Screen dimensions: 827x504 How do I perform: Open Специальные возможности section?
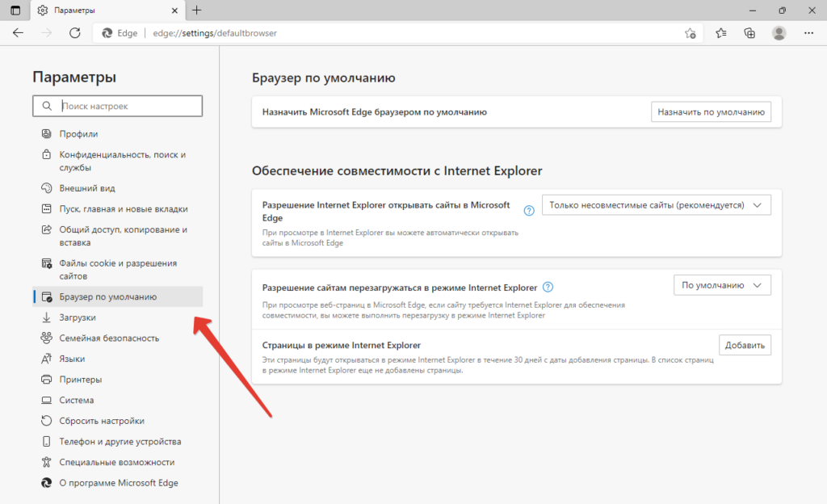click(118, 462)
